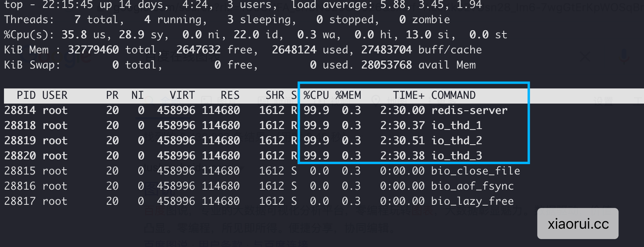Click the %CPU column header
The width and height of the screenshot is (644, 247).
316,95
